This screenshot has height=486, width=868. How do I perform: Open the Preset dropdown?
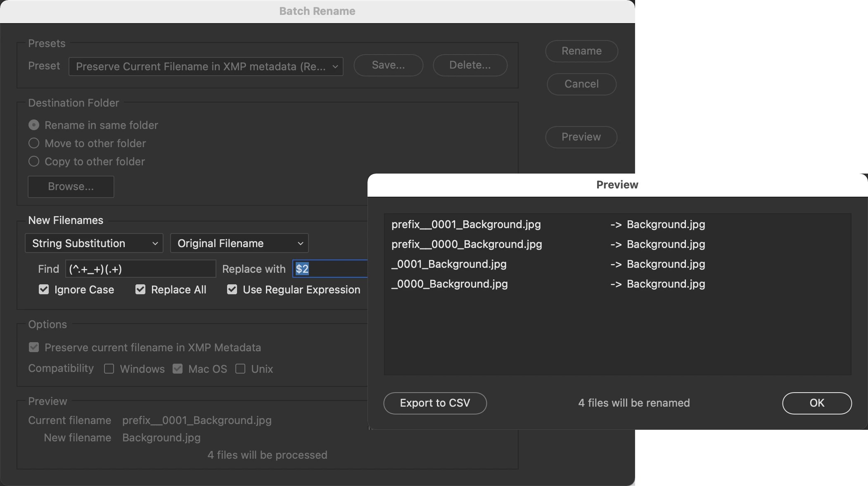[x=206, y=67]
